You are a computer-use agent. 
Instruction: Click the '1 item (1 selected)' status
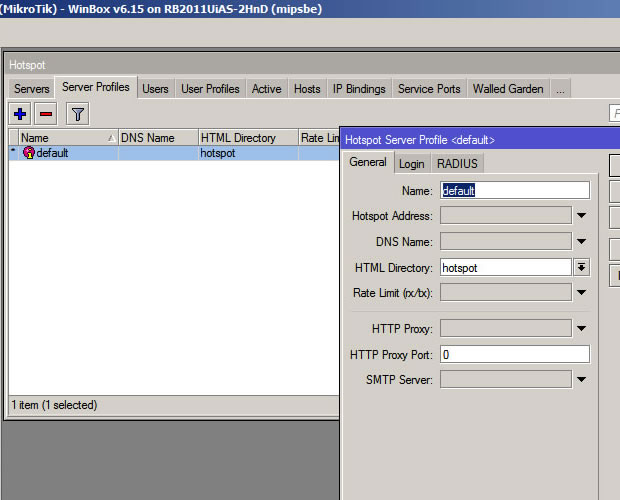(54, 405)
